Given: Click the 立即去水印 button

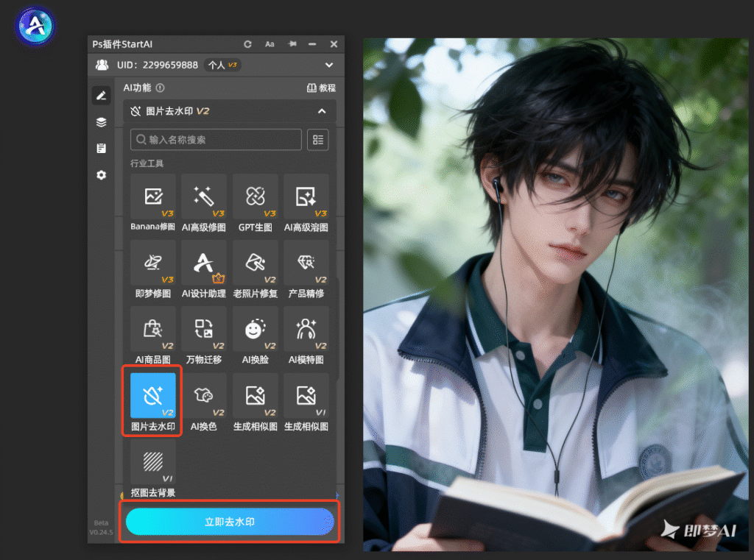Looking at the screenshot, I should point(230,522).
